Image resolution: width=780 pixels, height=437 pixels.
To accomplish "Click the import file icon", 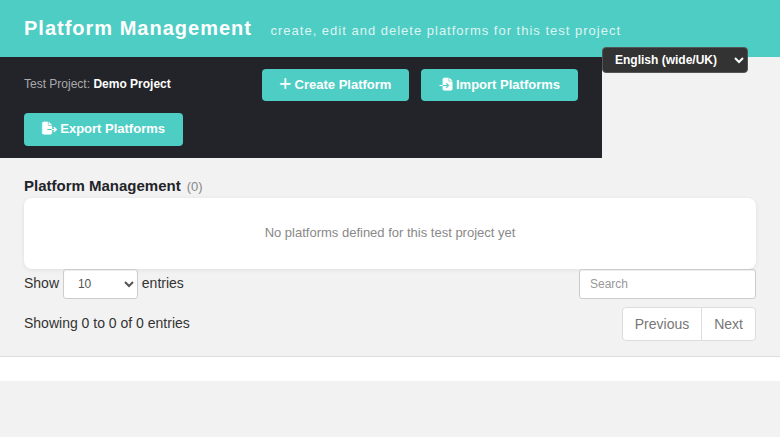I will pyautogui.click(x=446, y=84).
